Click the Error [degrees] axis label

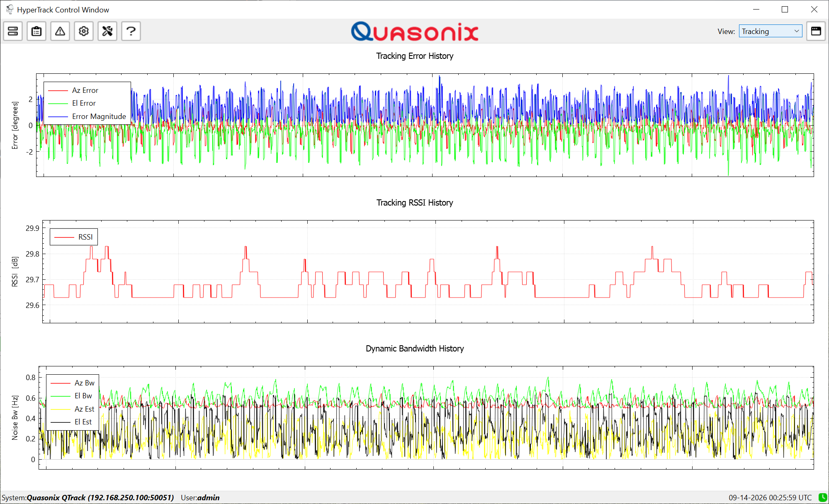pos(15,125)
